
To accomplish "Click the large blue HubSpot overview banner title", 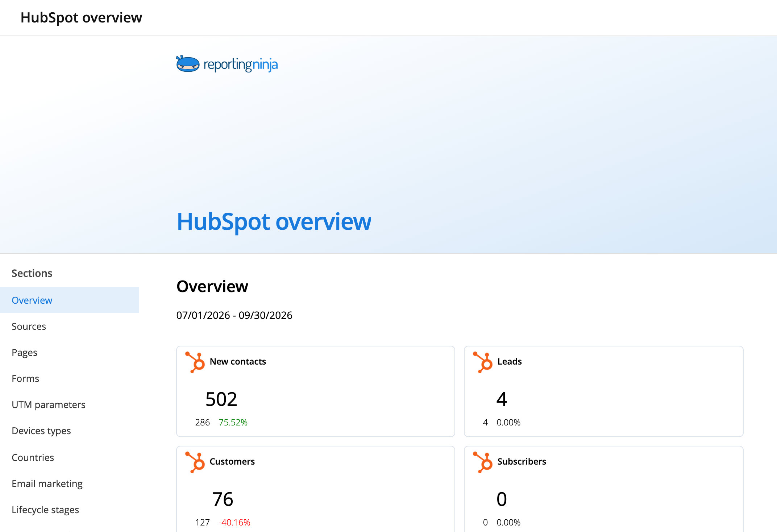I will 274,222.
